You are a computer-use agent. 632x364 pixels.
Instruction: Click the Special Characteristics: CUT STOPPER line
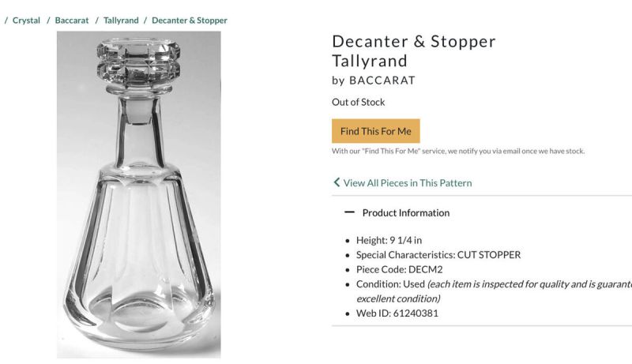tap(438, 254)
